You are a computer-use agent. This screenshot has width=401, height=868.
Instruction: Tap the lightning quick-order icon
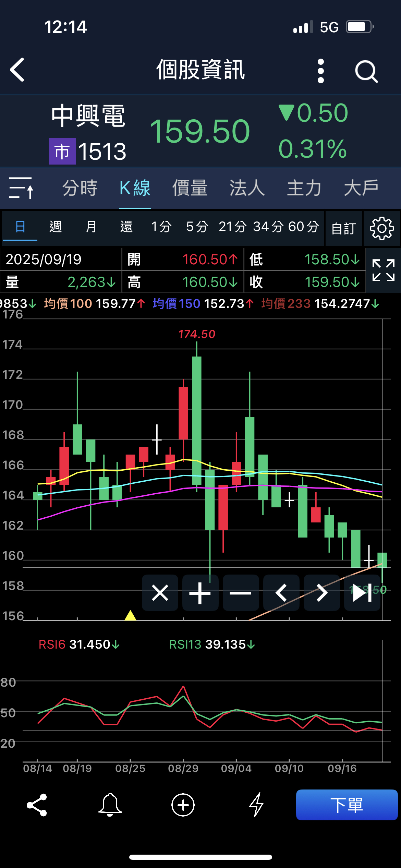click(256, 805)
